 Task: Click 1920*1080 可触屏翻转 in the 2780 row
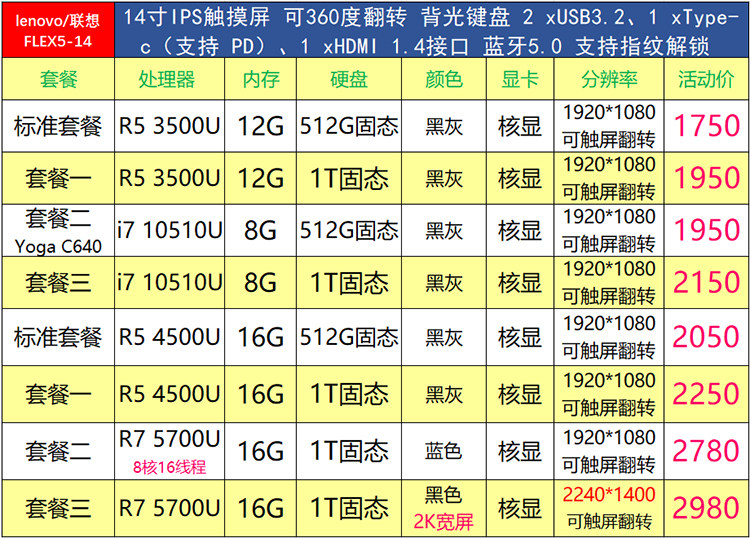[x=609, y=451]
